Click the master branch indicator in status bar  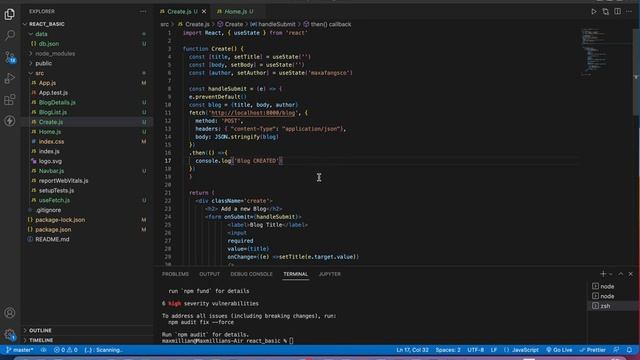(20, 350)
